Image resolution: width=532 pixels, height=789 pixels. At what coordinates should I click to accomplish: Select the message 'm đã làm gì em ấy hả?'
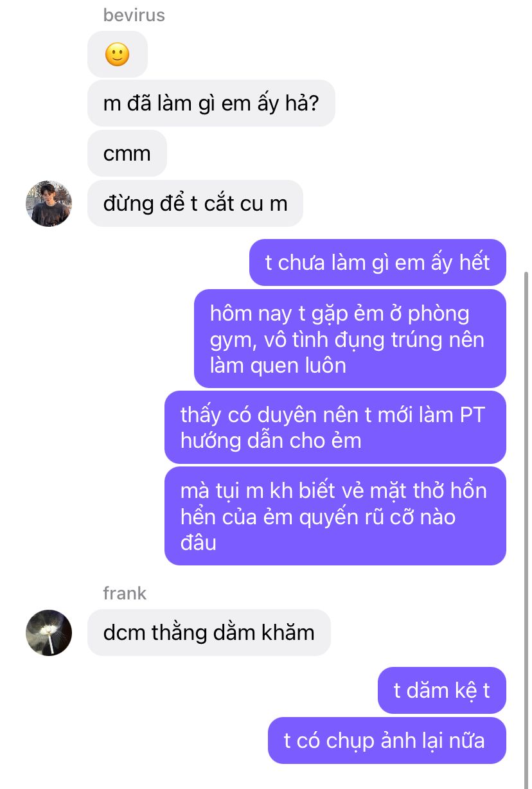[211, 103]
